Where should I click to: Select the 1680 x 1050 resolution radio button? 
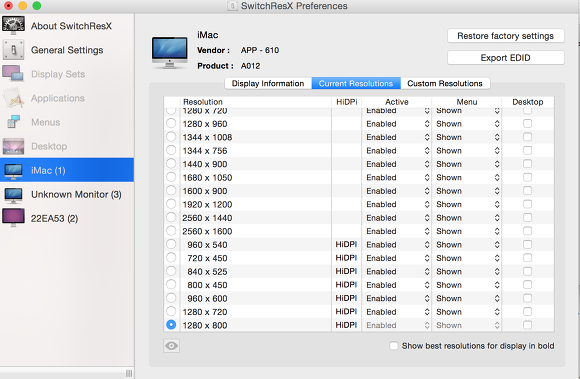(171, 177)
